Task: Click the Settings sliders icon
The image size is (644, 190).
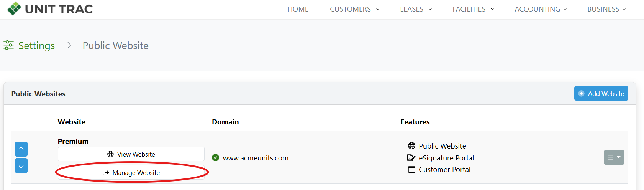Action: point(8,45)
